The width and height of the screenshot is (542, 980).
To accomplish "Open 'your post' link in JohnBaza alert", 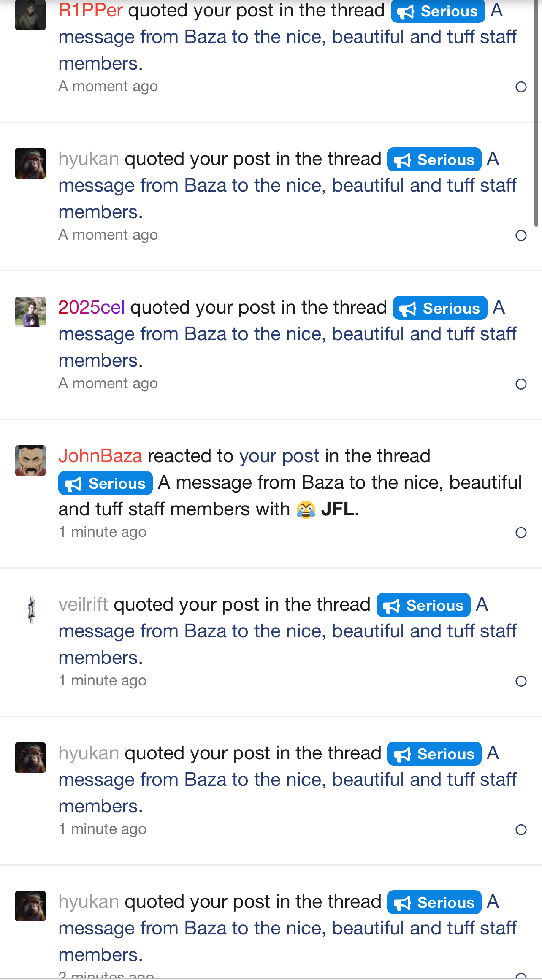I will 279,456.
